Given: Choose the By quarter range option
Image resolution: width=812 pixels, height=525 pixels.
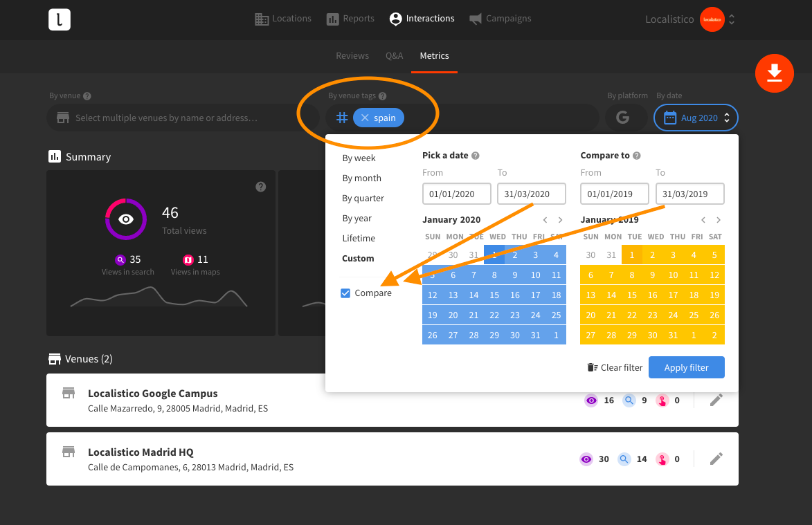Looking at the screenshot, I should pyautogui.click(x=363, y=199).
